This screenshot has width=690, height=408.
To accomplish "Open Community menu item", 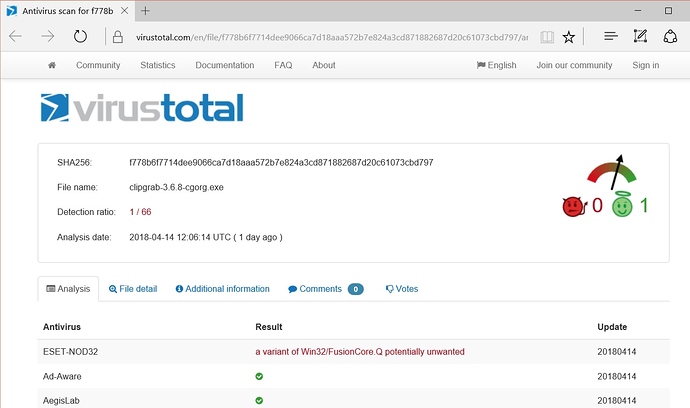I will click(98, 65).
